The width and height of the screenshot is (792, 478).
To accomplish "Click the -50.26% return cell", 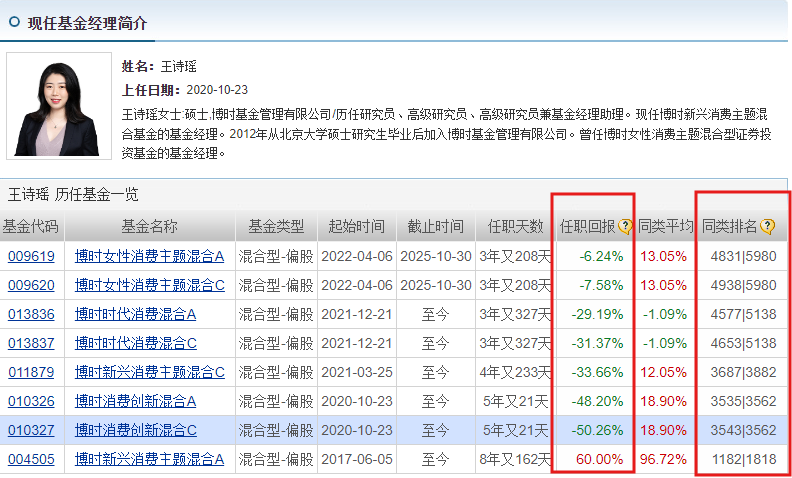I will [x=598, y=431].
